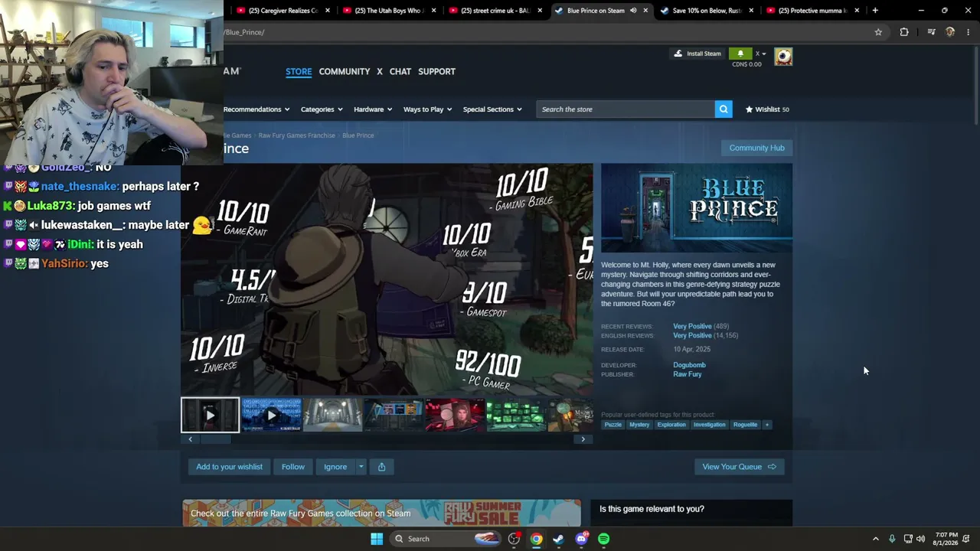980x551 pixels.
Task: Close the Blue Prince on Steam tab
Action: (x=645, y=11)
